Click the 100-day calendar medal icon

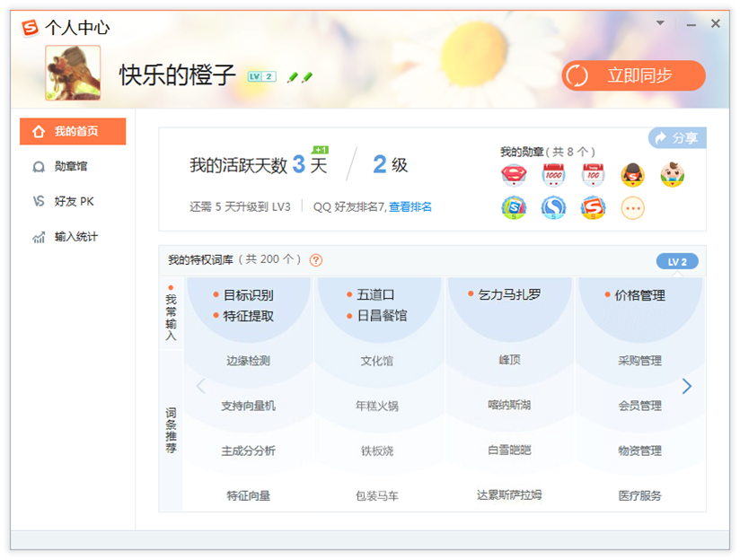(x=593, y=175)
